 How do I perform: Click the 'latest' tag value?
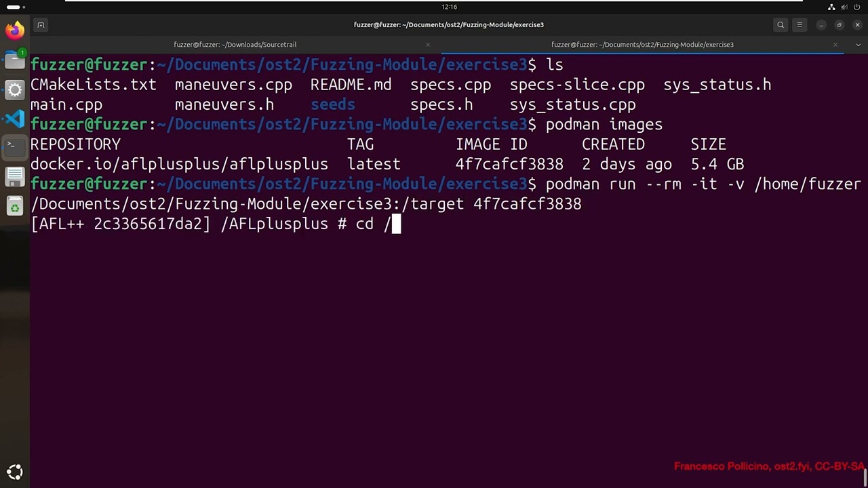(x=374, y=164)
